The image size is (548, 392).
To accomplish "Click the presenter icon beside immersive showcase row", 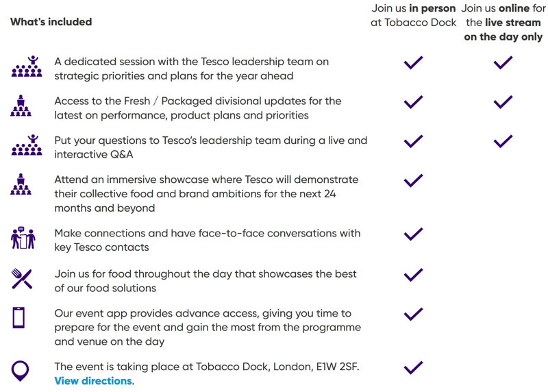I will [21, 184].
